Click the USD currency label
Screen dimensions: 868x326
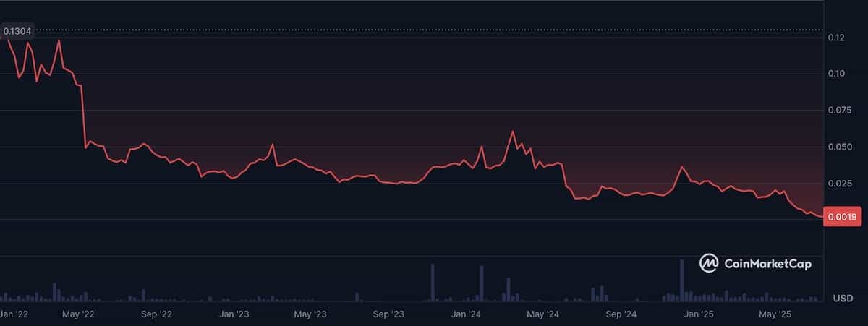843,299
